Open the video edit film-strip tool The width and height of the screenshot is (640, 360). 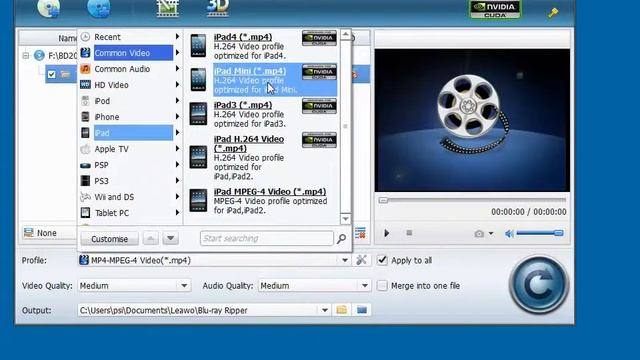(168, 8)
